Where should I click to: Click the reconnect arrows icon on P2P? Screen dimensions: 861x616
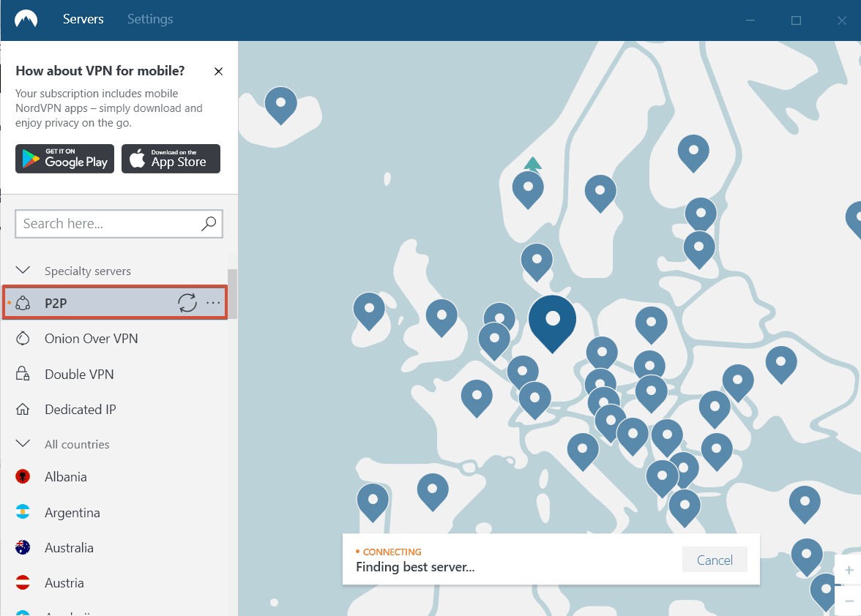point(187,303)
